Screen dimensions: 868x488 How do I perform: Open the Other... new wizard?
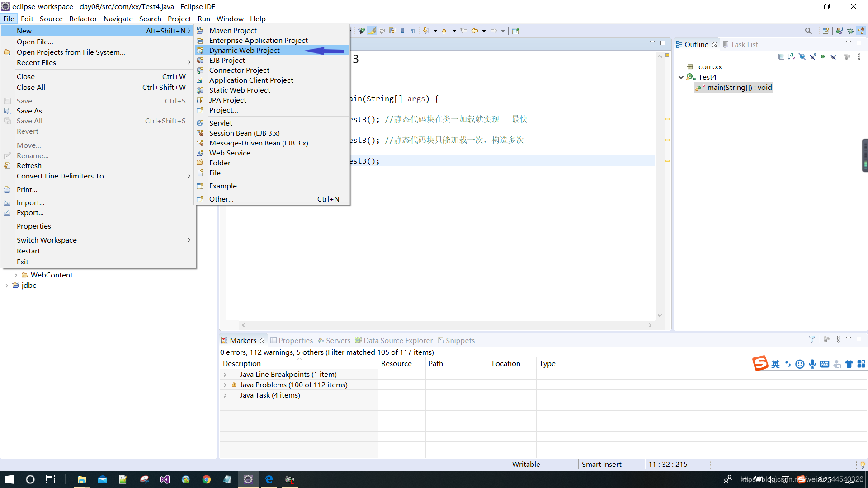tap(221, 199)
